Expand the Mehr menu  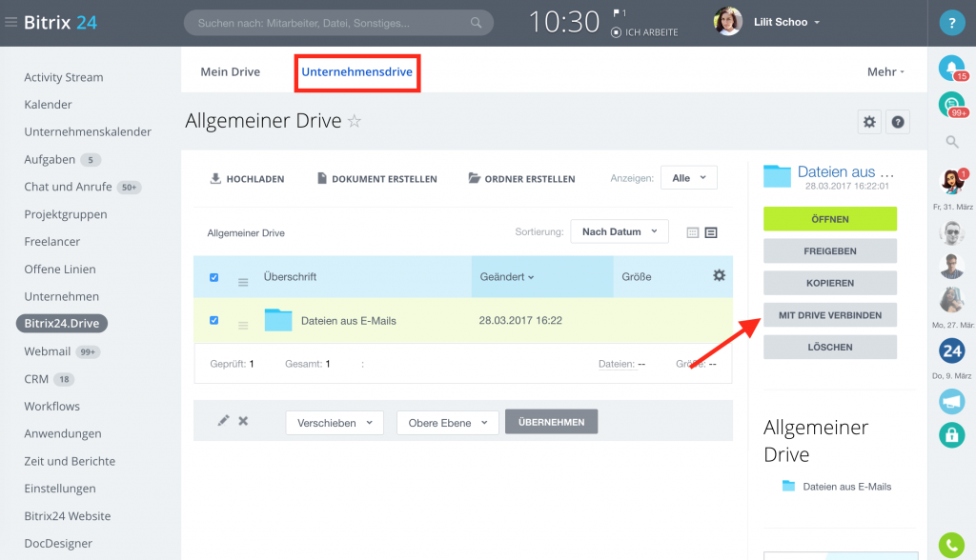(x=885, y=72)
